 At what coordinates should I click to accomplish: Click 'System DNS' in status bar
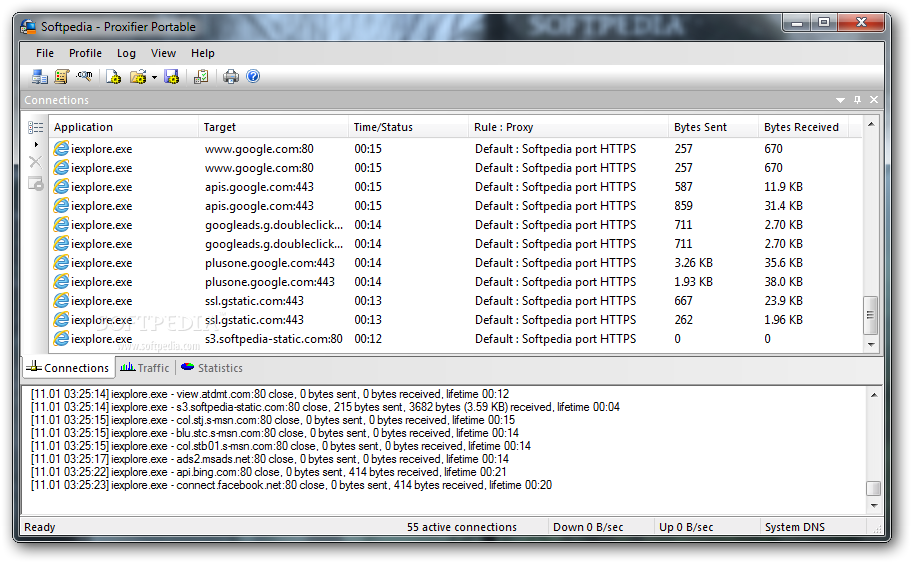(x=795, y=527)
